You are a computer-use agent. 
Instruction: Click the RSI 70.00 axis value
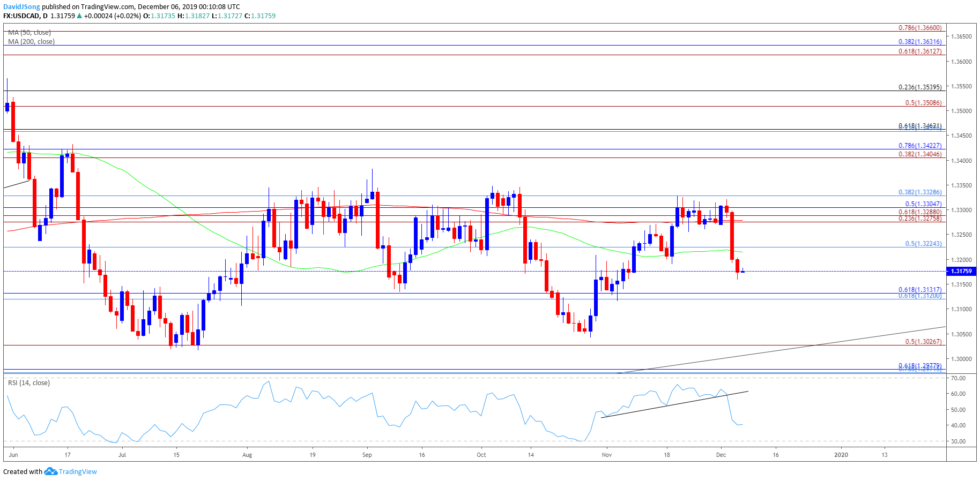coord(959,378)
